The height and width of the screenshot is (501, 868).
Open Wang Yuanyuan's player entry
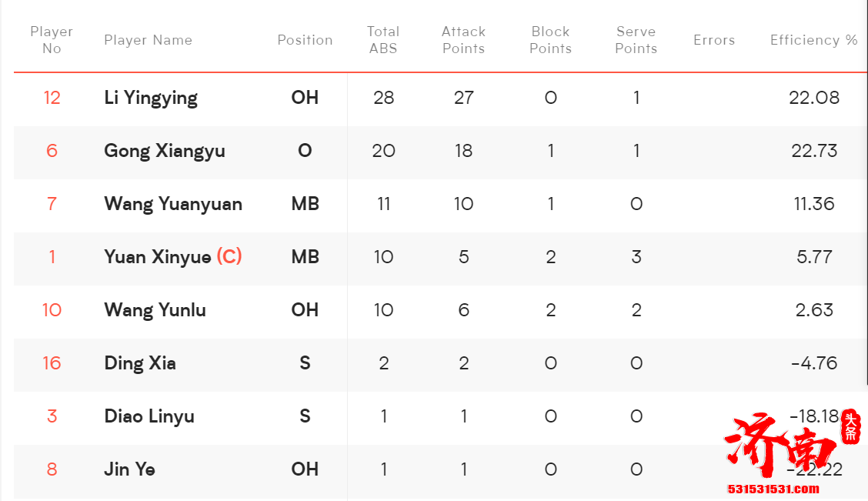pyautogui.click(x=173, y=204)
